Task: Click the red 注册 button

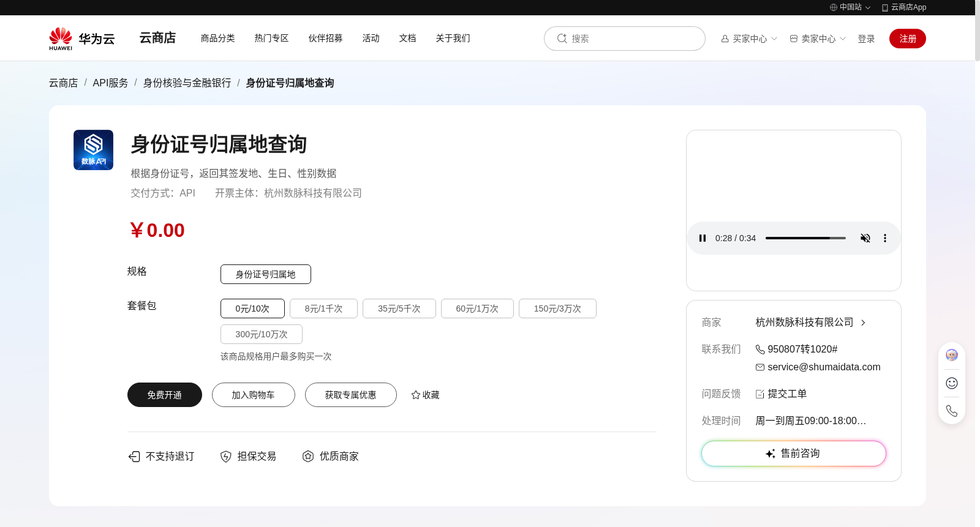Action: (x=908, y=39)
